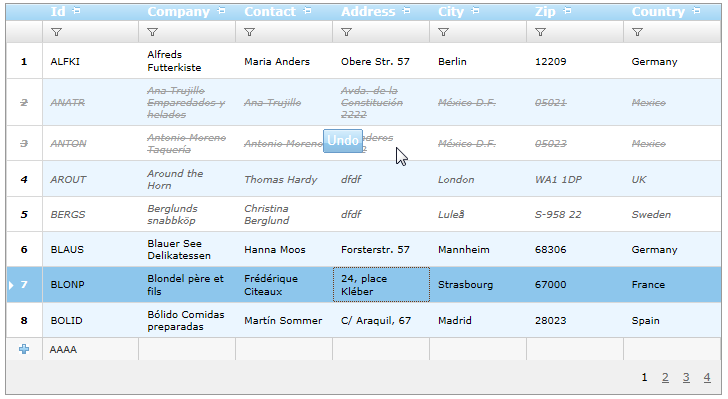Click the Undo button
Image resolution: width=728 pixels, height=399 pixels.
(x=343, y=140)
